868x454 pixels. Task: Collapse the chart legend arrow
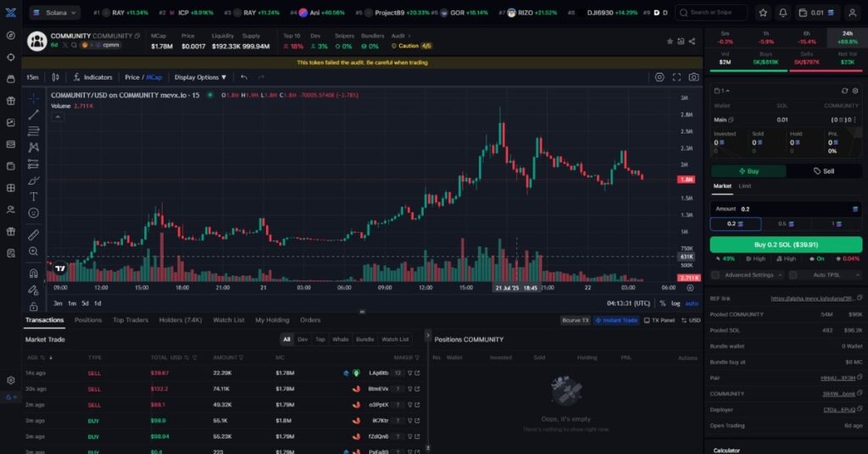coord(58,117)
